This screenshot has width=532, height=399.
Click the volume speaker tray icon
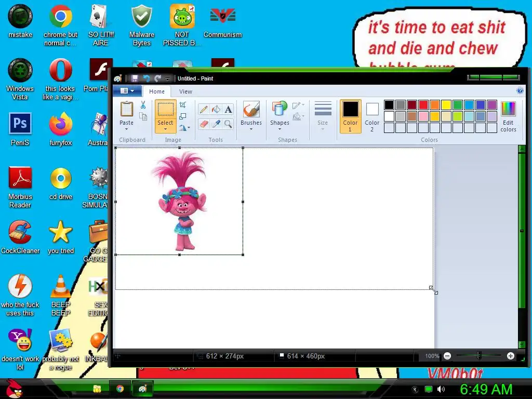tap(441, 389)
